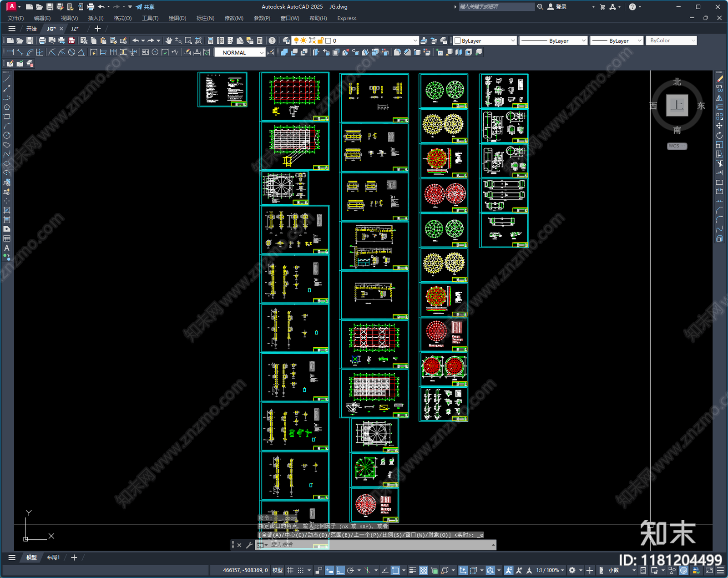
Task: Click the 登录 sign-in button
Action: tap(557, 7)
